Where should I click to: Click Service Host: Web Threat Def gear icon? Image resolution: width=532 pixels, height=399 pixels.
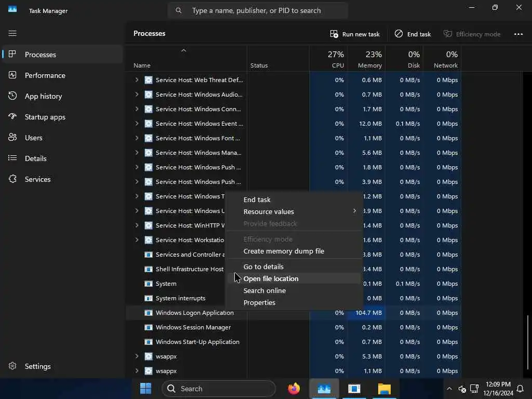click(148, 80)
